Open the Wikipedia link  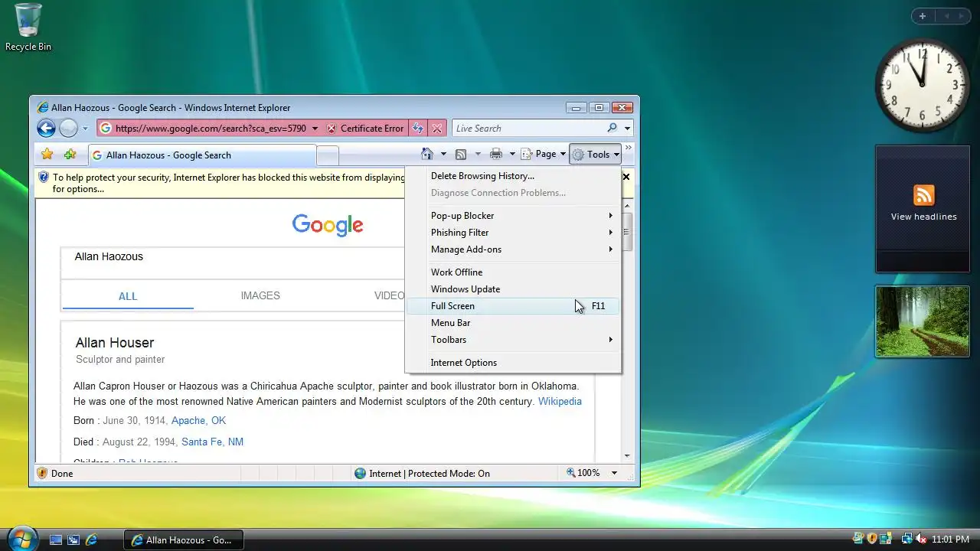click(x=560, y=401)
